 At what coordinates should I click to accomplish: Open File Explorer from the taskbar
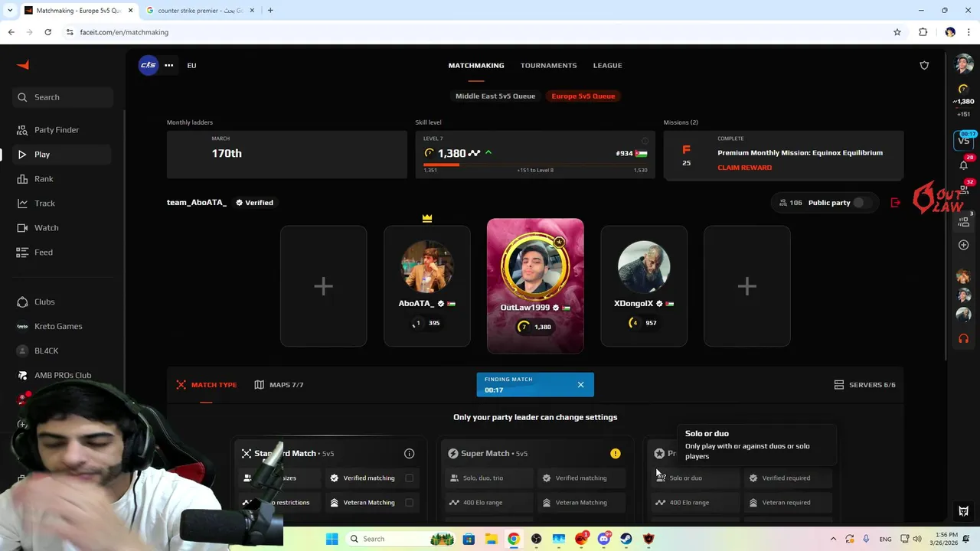coord(491,539)
